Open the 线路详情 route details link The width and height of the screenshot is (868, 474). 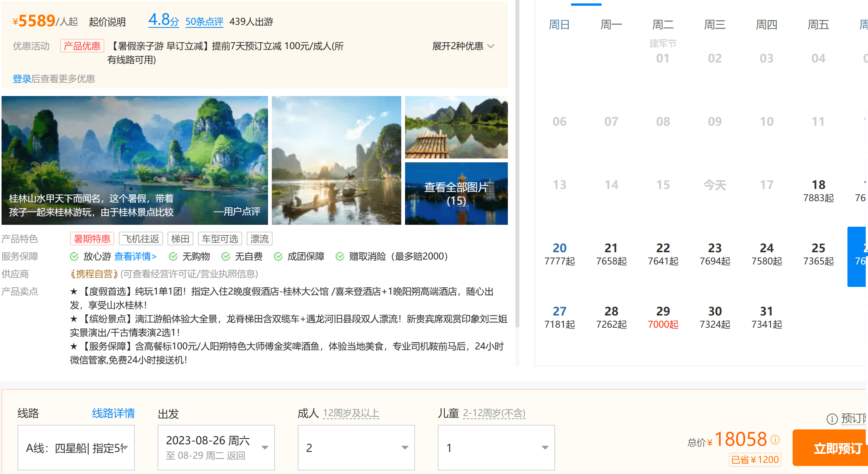[113, 413]
